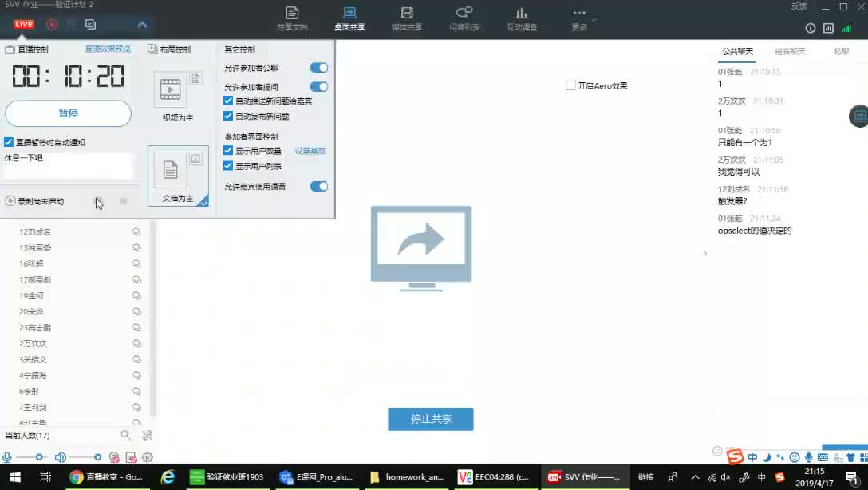Uncheck 自动发布新问题 checkbox
868x490 pixels.
click(x=228, y=116)
